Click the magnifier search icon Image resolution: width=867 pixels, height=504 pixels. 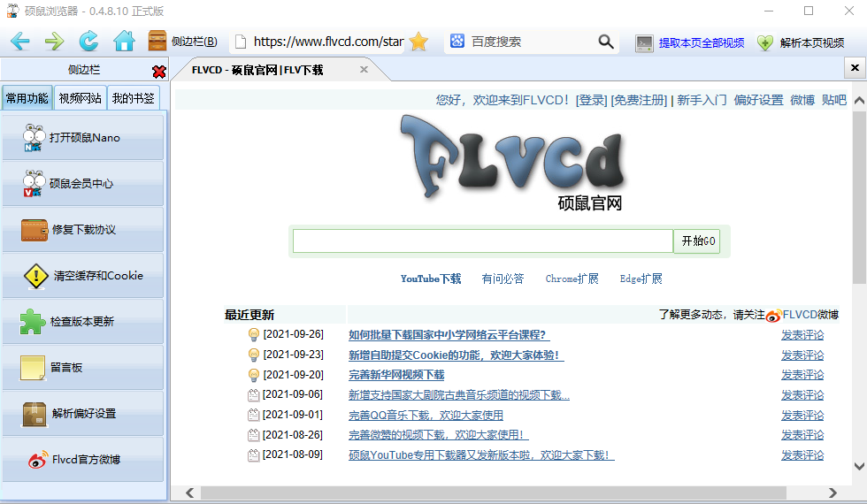[606, 42]
